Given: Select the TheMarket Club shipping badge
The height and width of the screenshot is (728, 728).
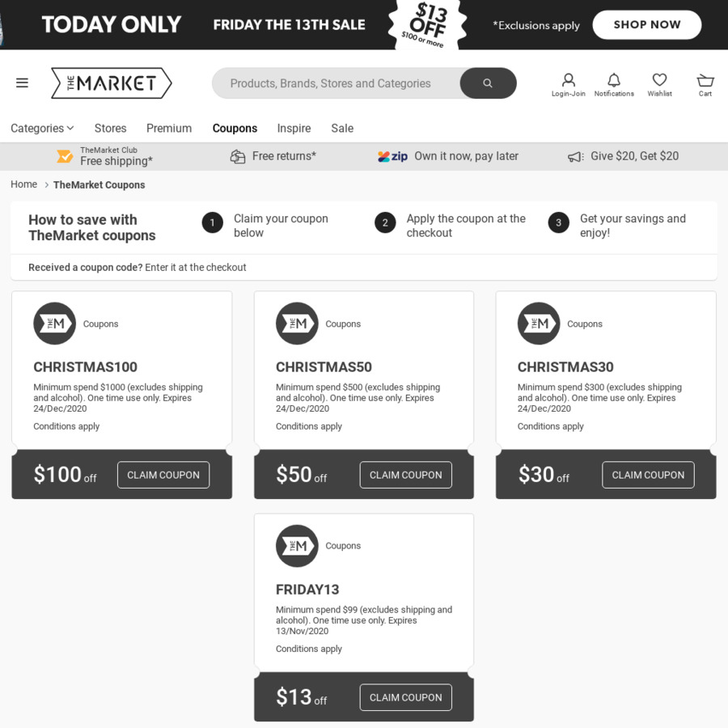Looking at the screenshot, I should pos(65,155).
